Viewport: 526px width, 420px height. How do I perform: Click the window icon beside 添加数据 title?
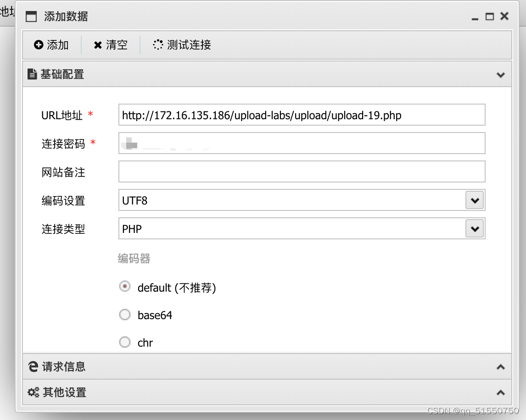pyautogui.click(x=31, y=16)
